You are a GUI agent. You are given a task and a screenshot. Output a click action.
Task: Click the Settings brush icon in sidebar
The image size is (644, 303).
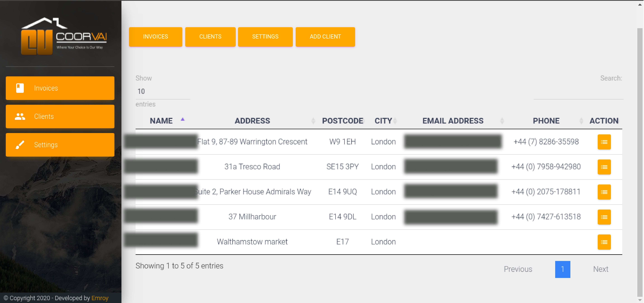(x=20, y=145)
